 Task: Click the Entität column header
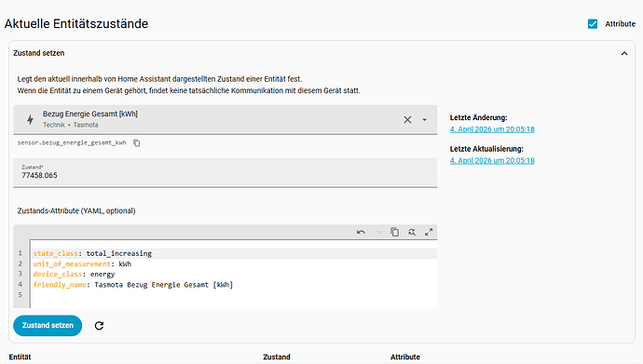20,357
